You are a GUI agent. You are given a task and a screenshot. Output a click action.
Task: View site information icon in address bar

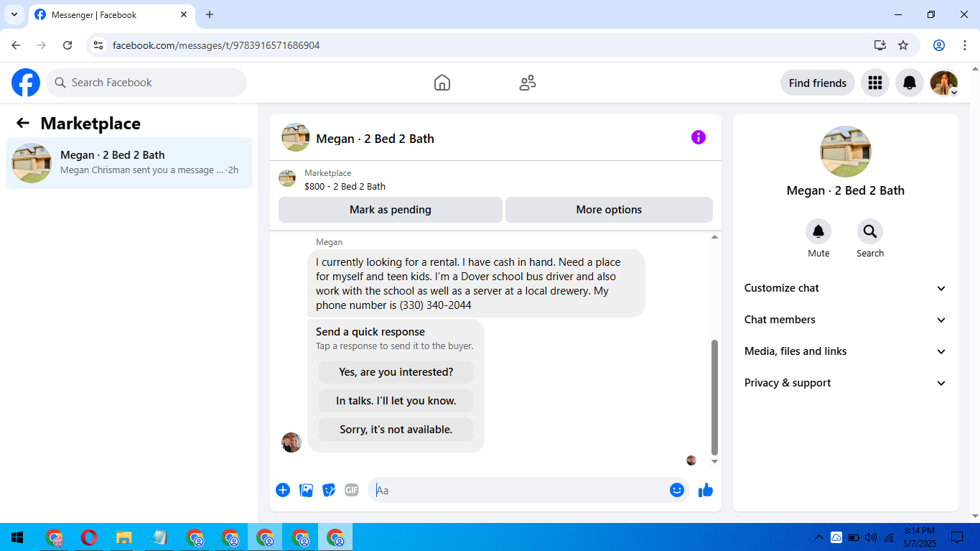click(x=99, y=45)
